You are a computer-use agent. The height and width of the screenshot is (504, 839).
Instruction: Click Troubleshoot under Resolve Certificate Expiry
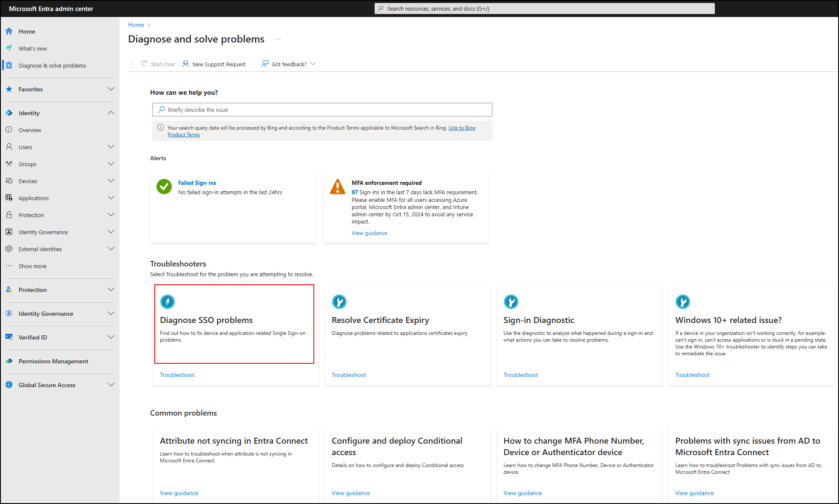click(349, 375)
